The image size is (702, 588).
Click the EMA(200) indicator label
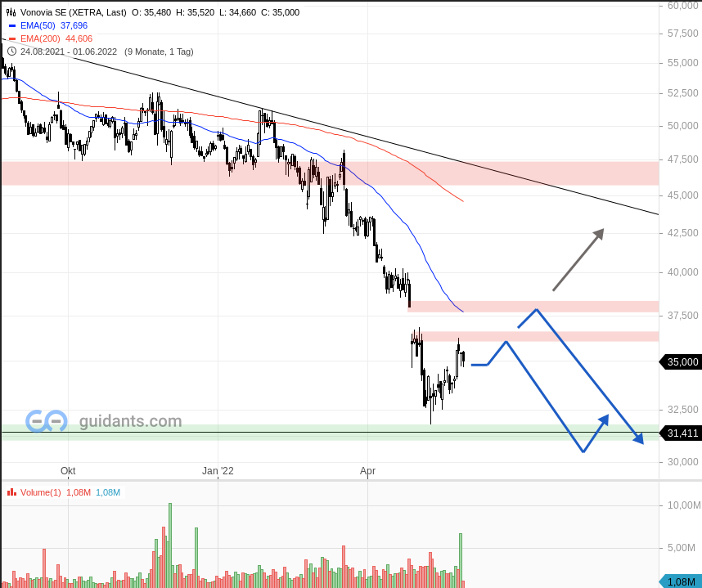pos(40,38)
